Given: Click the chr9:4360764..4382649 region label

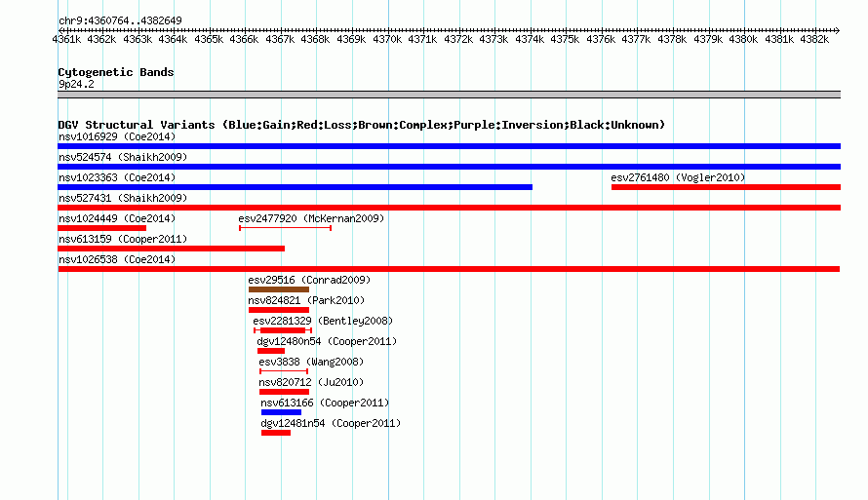Looking at the screenshot, I should (x=120, y=20).
